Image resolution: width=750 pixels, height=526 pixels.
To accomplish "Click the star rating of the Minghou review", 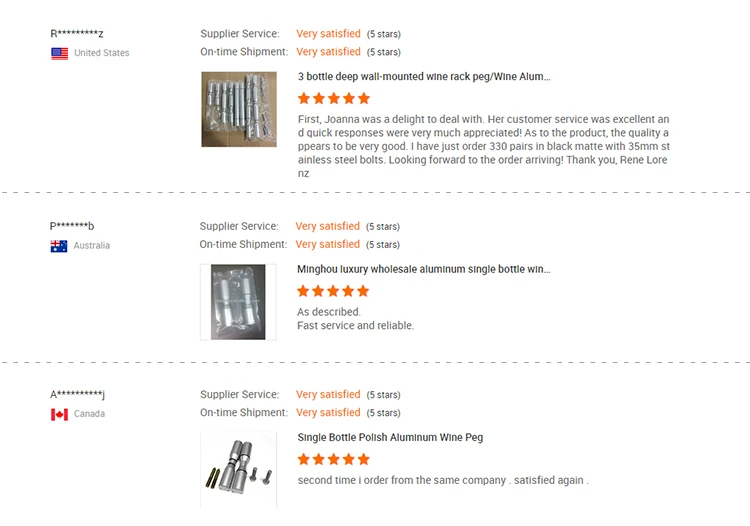I will point(333,291).
